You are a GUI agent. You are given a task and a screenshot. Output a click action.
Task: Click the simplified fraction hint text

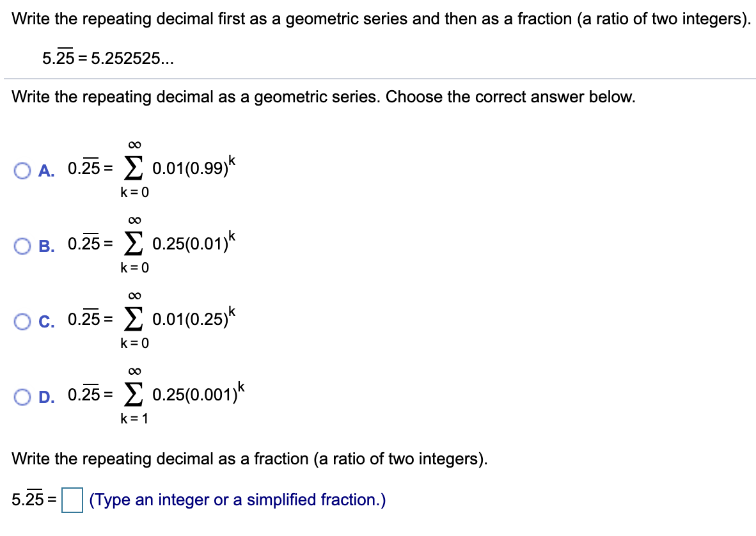click(237, 500)
